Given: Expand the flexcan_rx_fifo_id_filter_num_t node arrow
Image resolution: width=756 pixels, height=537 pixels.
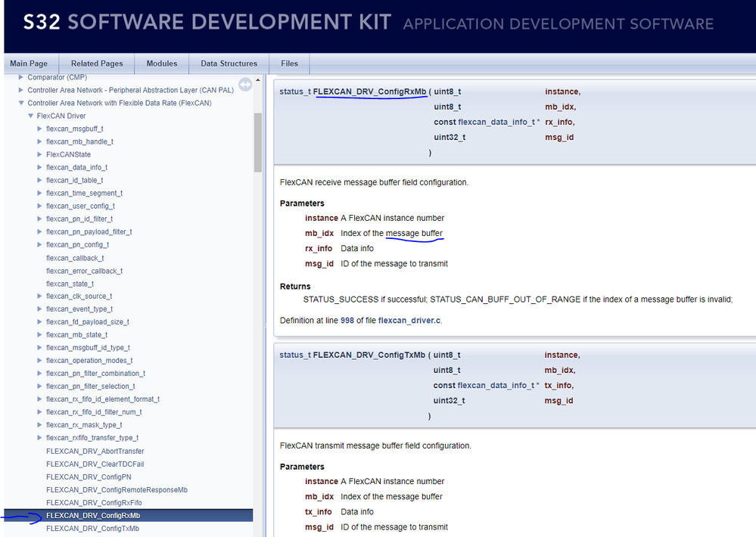Looking at the screenshot, I should click(39, 412).
